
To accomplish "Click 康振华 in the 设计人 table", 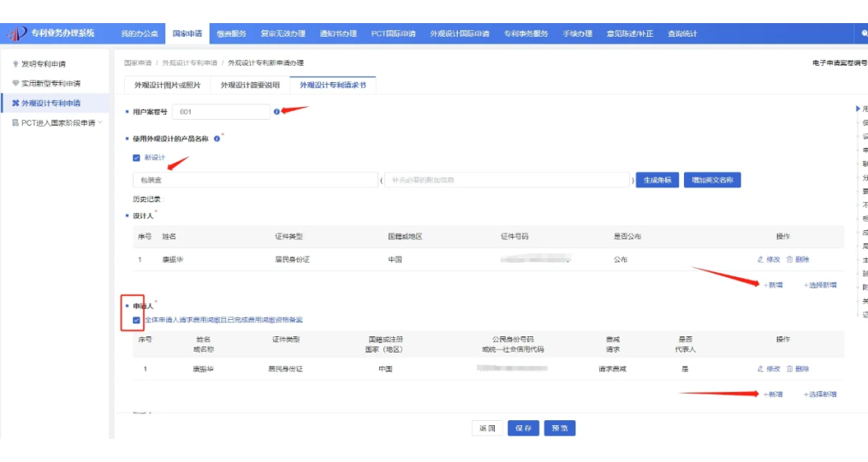I will click(173, 259).
